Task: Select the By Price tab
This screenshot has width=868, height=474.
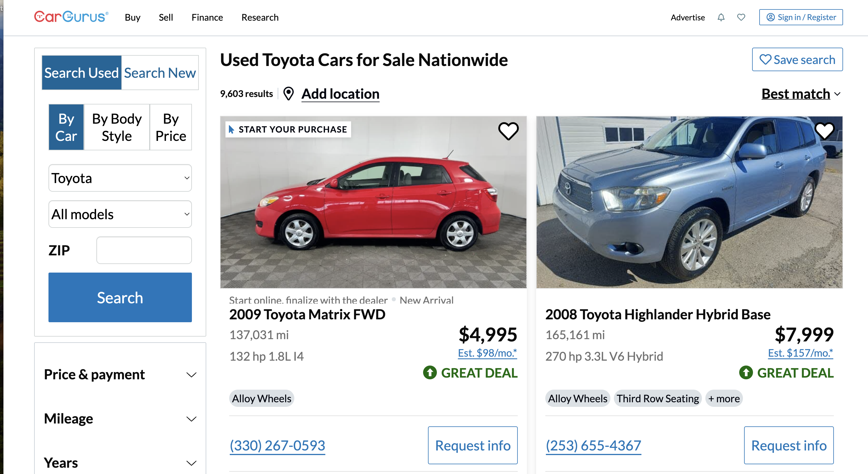Action: coord(170,127)
